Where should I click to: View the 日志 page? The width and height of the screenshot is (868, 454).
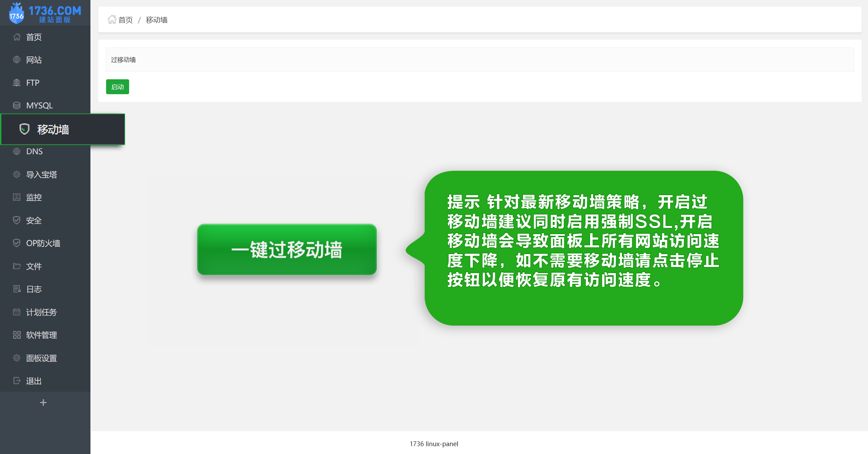coord(45,289)
